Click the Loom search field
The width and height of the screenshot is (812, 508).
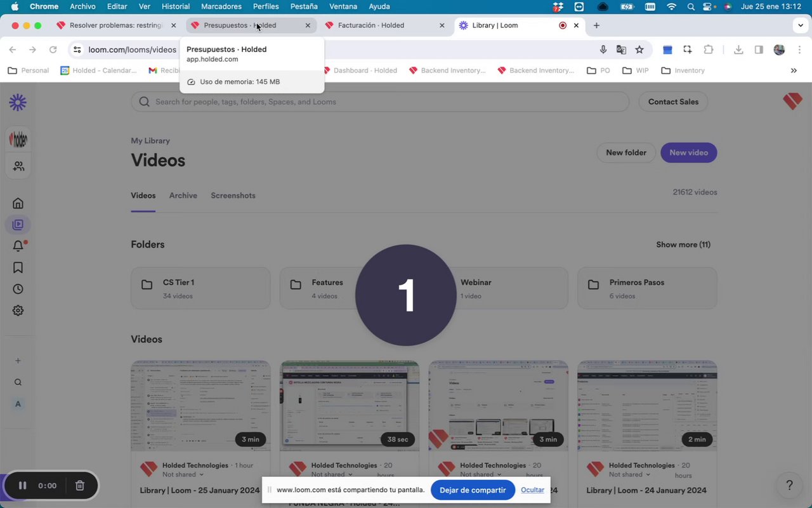click(380, 102)
